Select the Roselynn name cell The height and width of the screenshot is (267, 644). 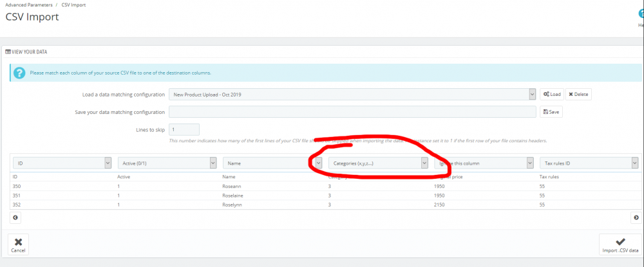coord(232,205)
